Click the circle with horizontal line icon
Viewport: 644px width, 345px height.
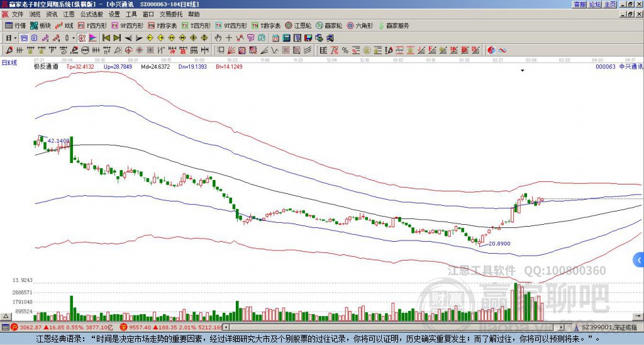pos(85,50)
